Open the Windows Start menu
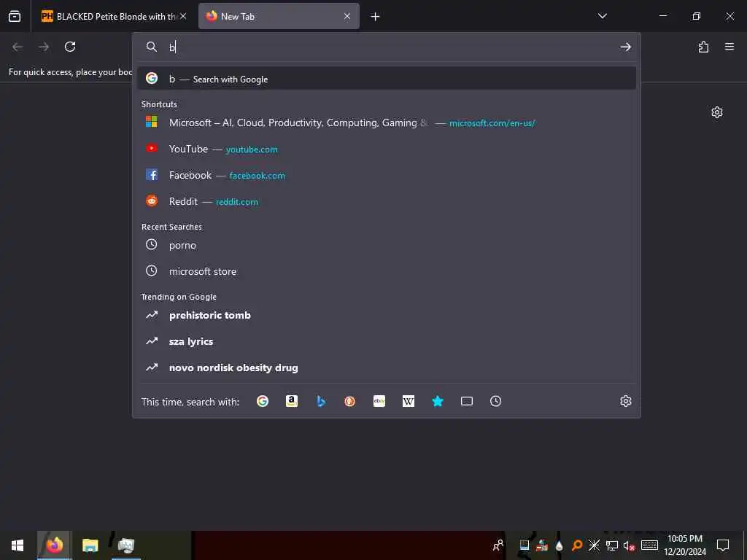The height and width of the screenshot is (560, 747). 18,545
